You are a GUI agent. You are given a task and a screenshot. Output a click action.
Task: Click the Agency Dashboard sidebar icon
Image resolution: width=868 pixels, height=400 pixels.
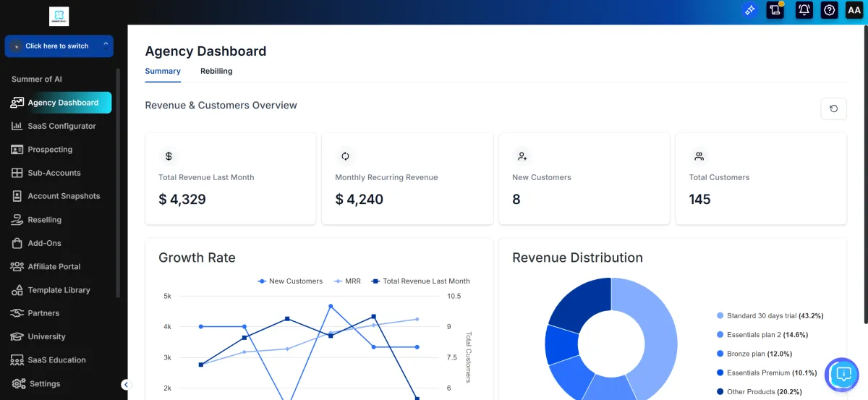(17, 103)
